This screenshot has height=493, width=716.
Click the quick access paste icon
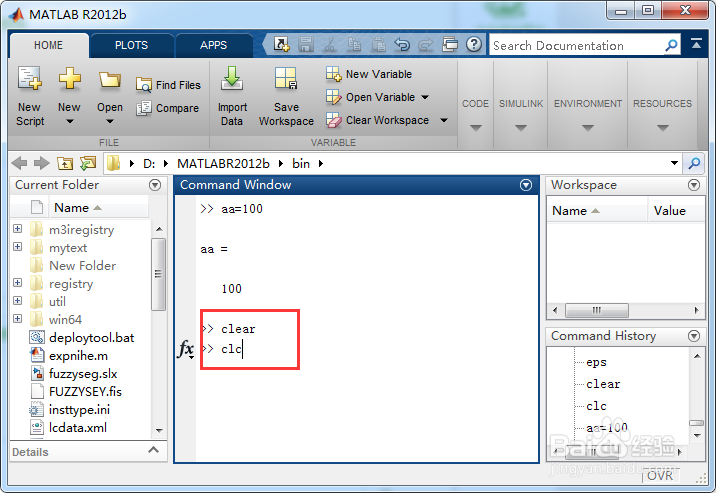pos(378,45)
